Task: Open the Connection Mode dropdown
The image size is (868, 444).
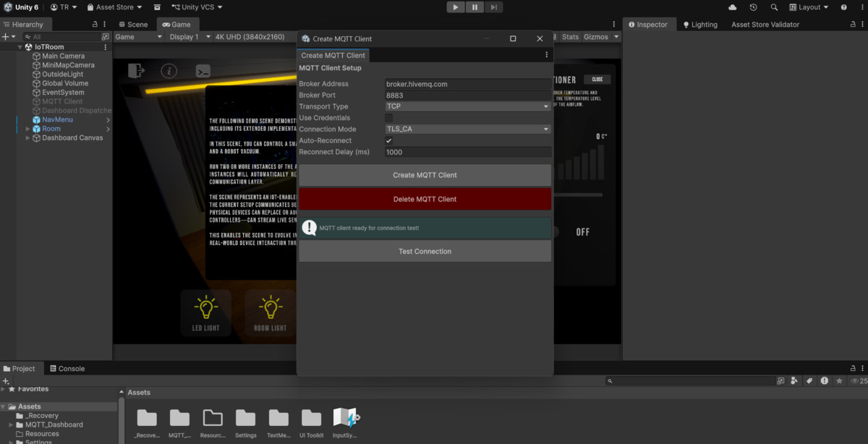Action: point(467,129)
